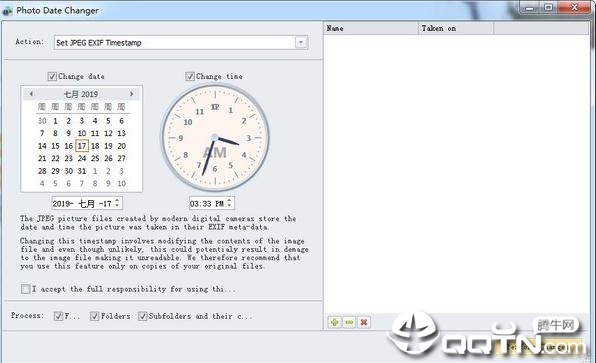This screenshot has width=596, height=363.
Task: Open the Action dropdown arrow
Action: click(301, 43)
